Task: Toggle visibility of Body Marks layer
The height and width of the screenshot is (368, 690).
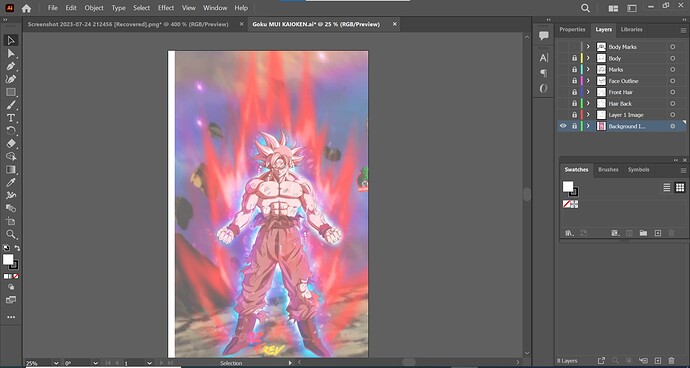Action: pos(563,47)
